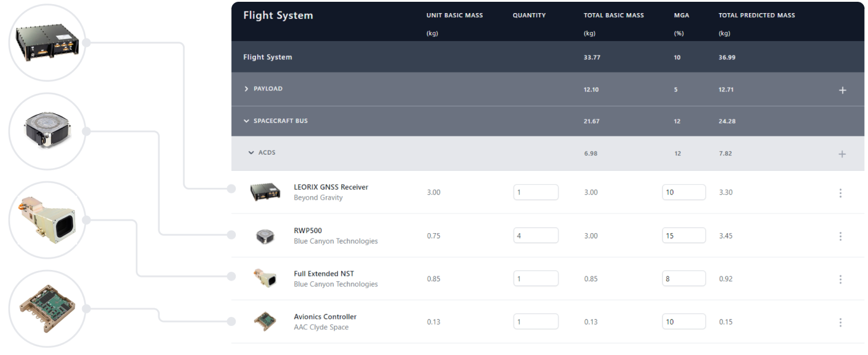Open the actions menu for Avionics Controller
The width and height of the screenshot is (868, 355).
coord(840,322)
